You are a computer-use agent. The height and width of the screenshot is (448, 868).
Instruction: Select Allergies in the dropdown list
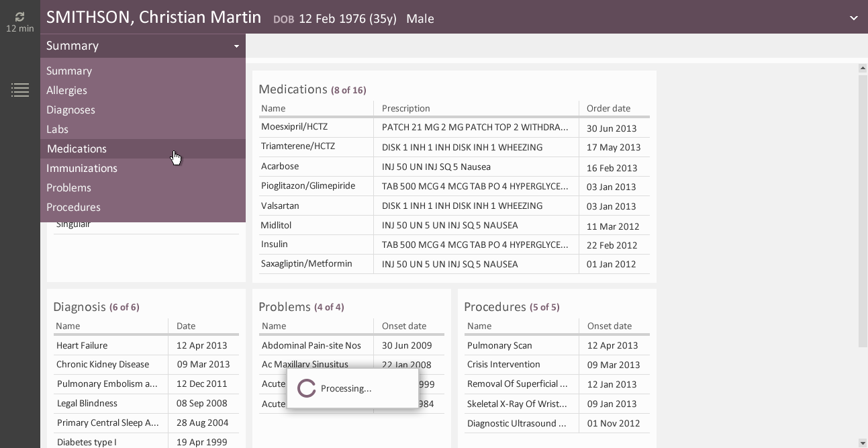click(143, 90)
